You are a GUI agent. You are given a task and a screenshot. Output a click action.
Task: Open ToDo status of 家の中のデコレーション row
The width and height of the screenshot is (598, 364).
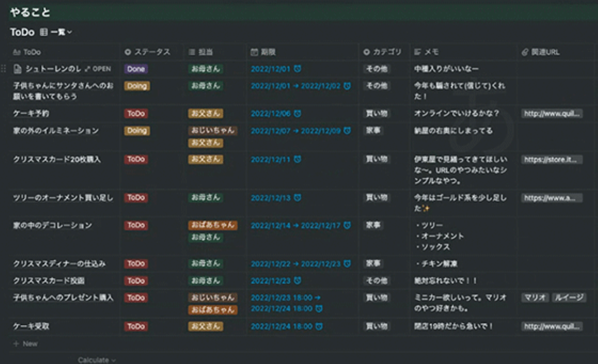pos(136,225)
